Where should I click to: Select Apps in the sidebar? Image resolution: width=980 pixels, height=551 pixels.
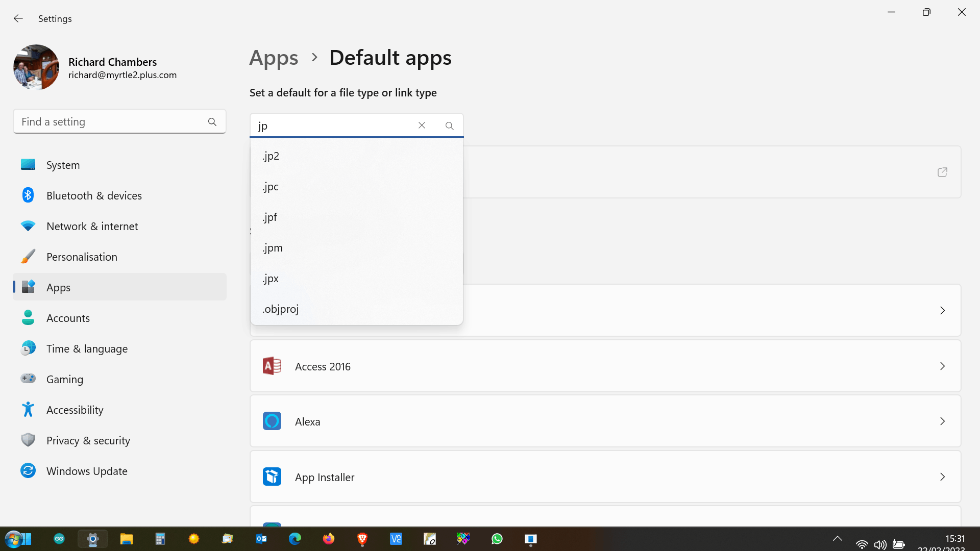coord(119,287)
